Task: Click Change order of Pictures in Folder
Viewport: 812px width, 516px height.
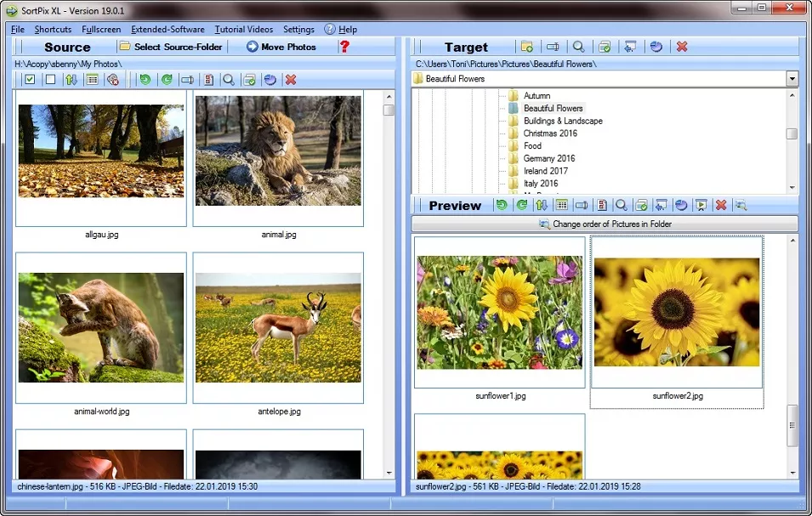Action: click(605, 224)
